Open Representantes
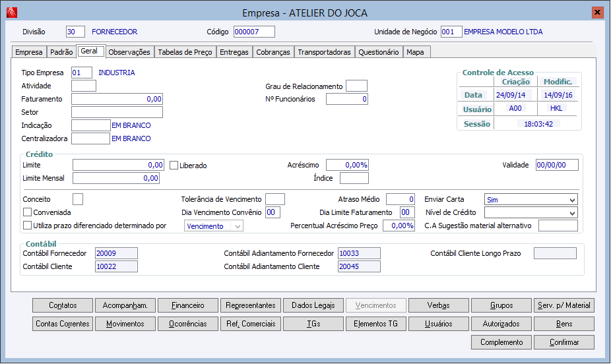The image size is (611, 364). point(251,305)
